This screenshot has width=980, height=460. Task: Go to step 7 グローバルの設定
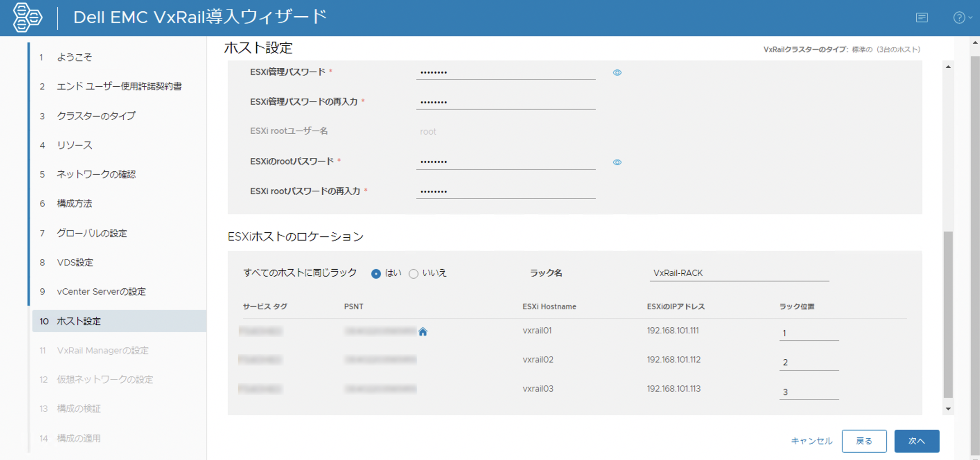tap(92, 233)
